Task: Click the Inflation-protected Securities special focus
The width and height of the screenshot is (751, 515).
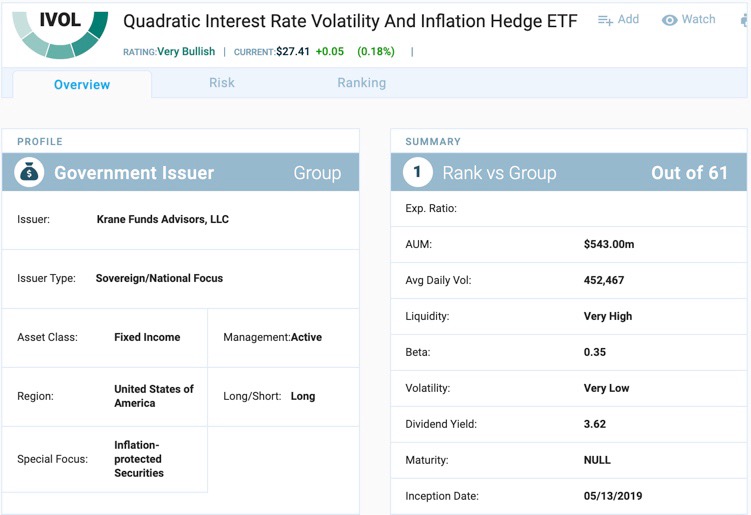Action: click(139, 459)
